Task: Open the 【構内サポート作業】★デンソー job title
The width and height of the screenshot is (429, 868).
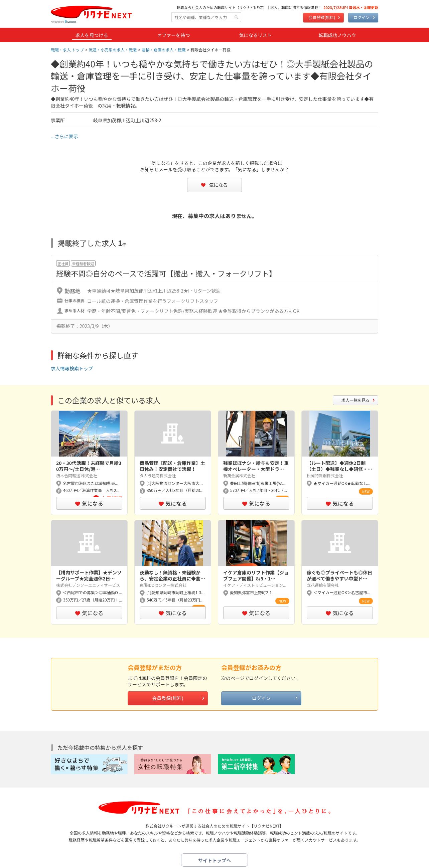Action: (89, 575)
